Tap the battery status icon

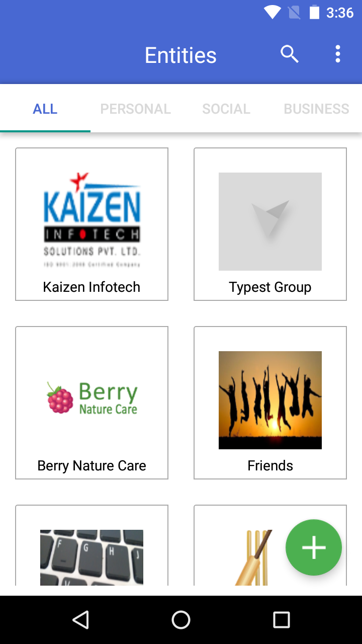coord(314,12)
